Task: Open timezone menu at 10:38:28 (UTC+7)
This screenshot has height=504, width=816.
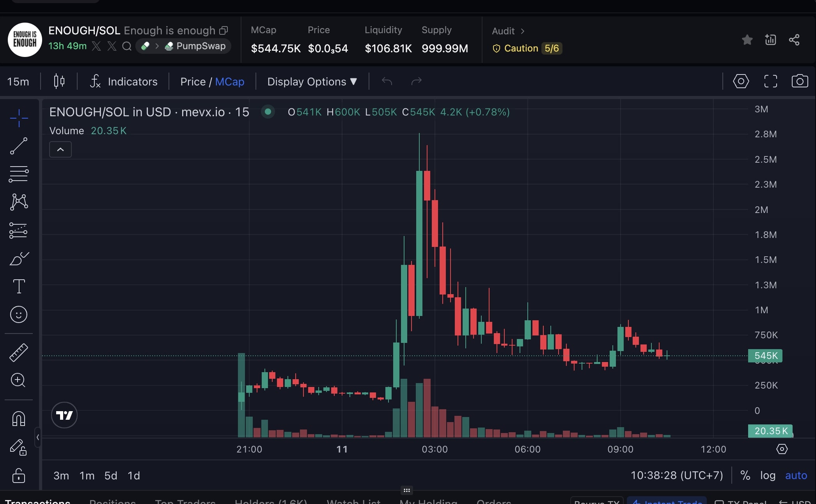Action: (677, 475)
